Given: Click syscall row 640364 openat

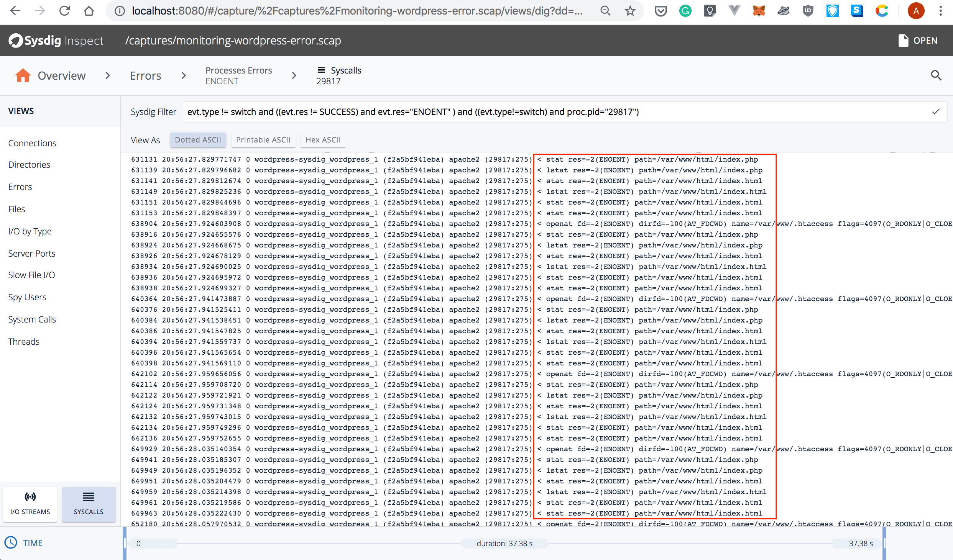Looking at the screenshot, I should click(x=541, y=299).
